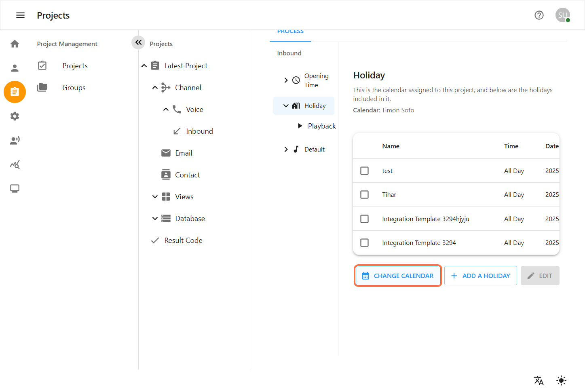The image size is (585, 392).
Task: Open Groups in Project Management menu
Action: [74, 88]
